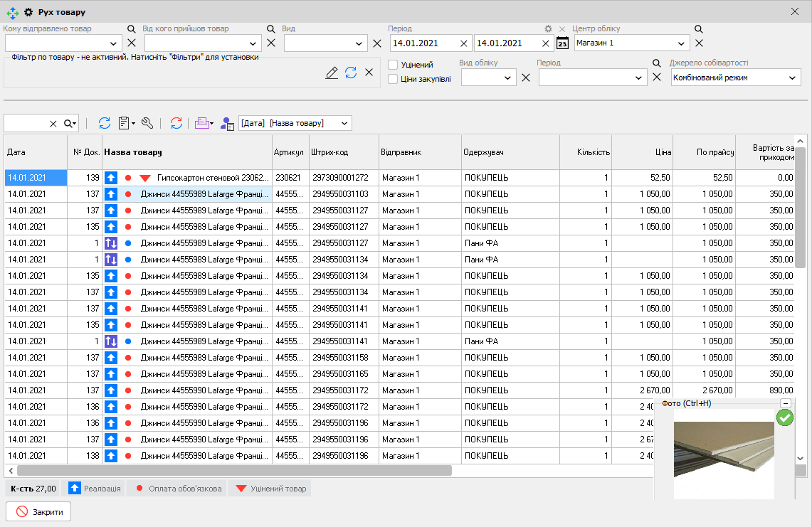This screenshot has width=812, height=527.
Task: Click the blue refresh icon in the product filter panel
Action: pyautogui.click(x=351, y=73)
